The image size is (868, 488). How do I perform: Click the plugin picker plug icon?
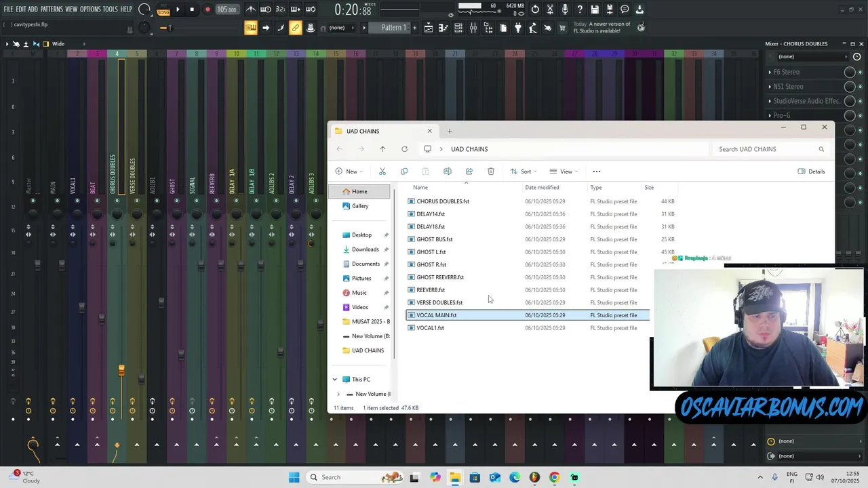518,28
